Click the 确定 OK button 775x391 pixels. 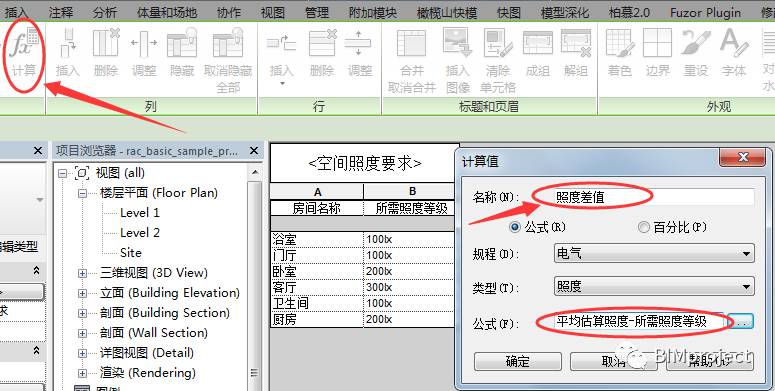[x=517, y=361]
